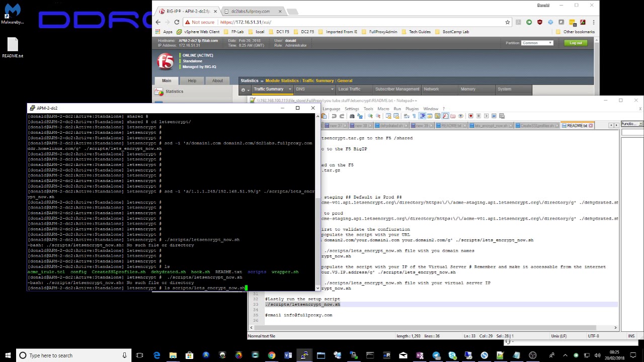644x362 pixels.
Task: Click the Notepad++ horizontal scrollbar
Action: (433, 328)
